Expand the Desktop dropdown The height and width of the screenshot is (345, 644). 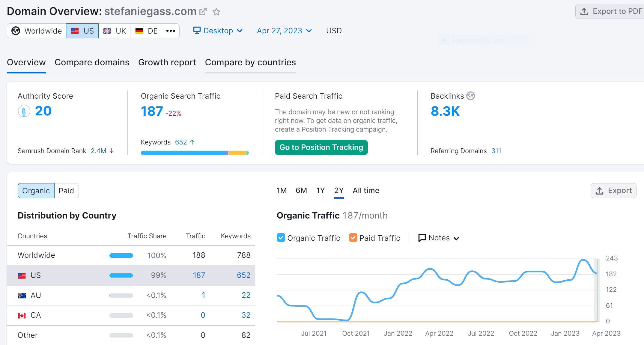[218, 30]
